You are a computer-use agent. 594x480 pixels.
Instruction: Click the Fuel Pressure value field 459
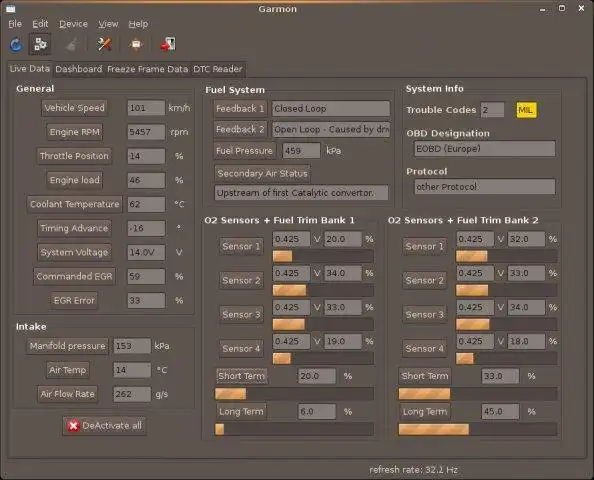tap(302, 151)
